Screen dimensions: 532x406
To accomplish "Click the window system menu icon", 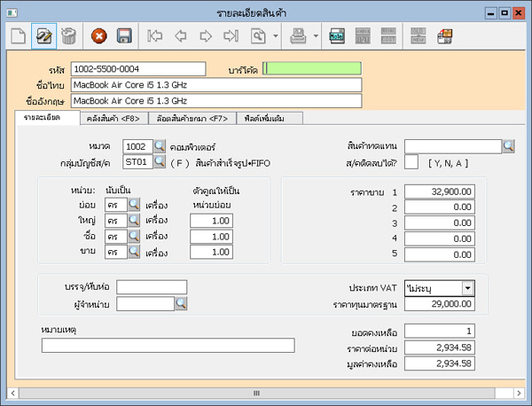I will click(x=12, y=13).
